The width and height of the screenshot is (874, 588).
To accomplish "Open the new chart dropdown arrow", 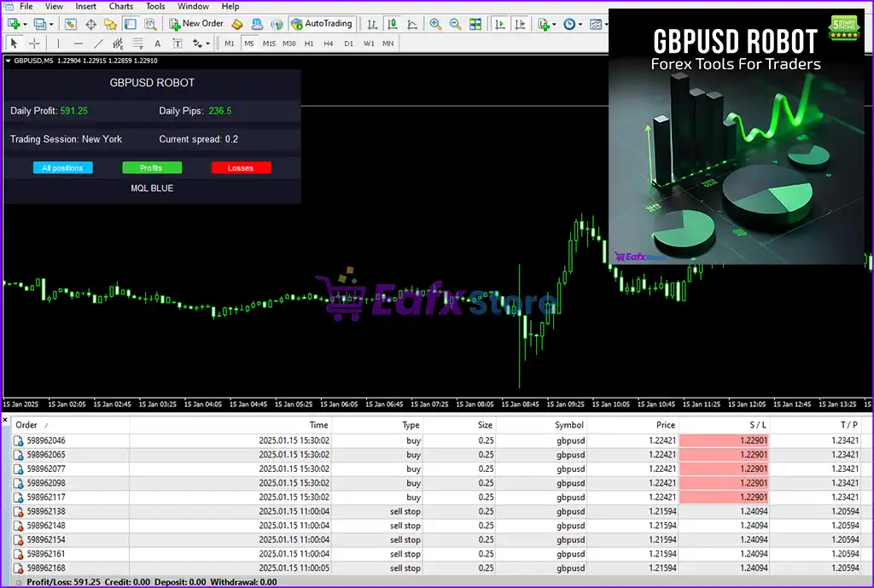I will (x=25, y=24).
